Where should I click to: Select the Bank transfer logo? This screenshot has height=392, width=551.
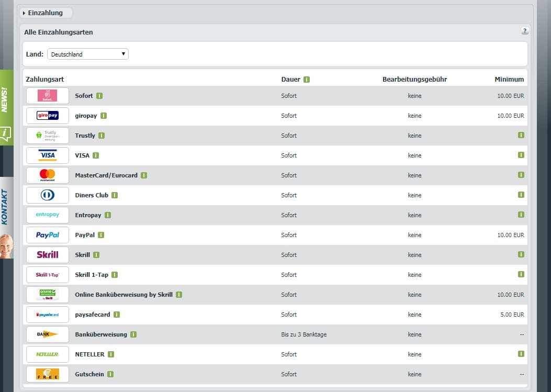pyautogui.click(x=48, y=334)
